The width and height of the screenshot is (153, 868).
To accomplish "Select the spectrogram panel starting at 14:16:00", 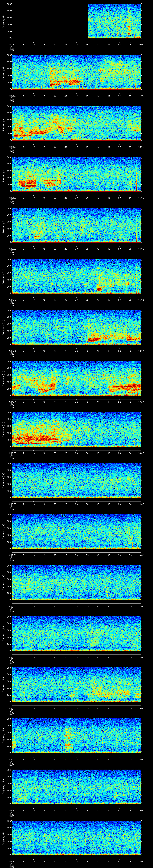I will (77, 378).
